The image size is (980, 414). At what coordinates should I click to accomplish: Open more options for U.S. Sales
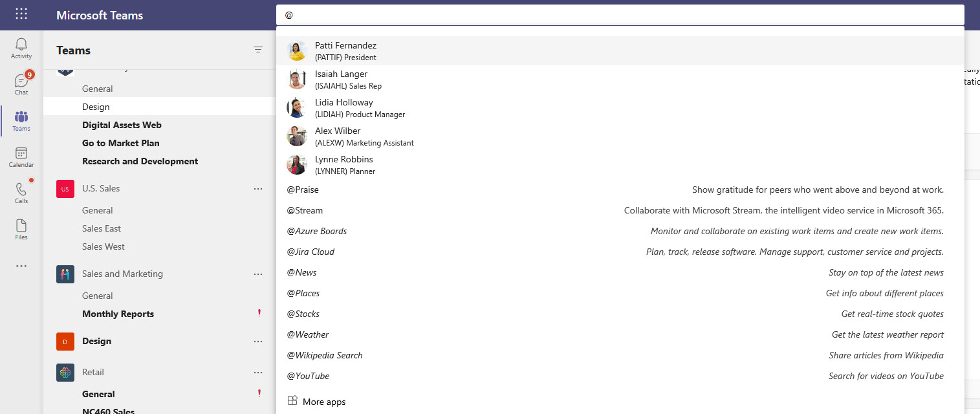point(258,189)
